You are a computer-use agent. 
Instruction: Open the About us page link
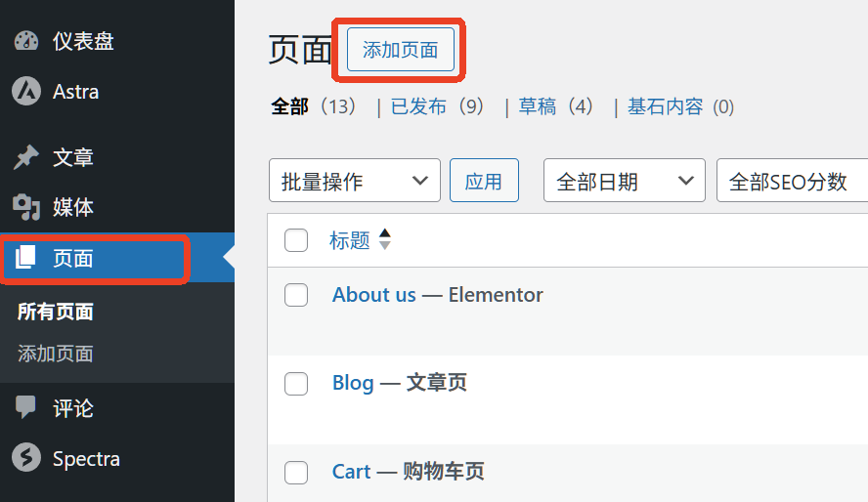click(374, 295)
